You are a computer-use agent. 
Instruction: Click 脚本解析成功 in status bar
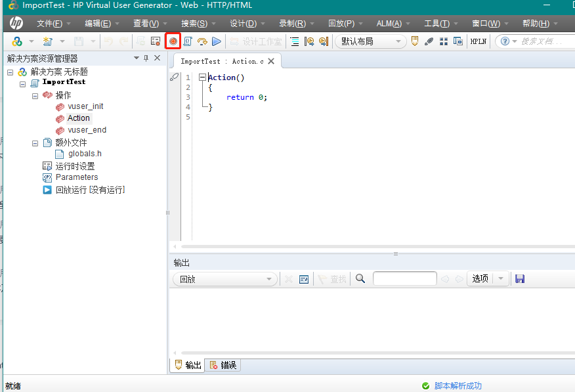coord(458,387)
